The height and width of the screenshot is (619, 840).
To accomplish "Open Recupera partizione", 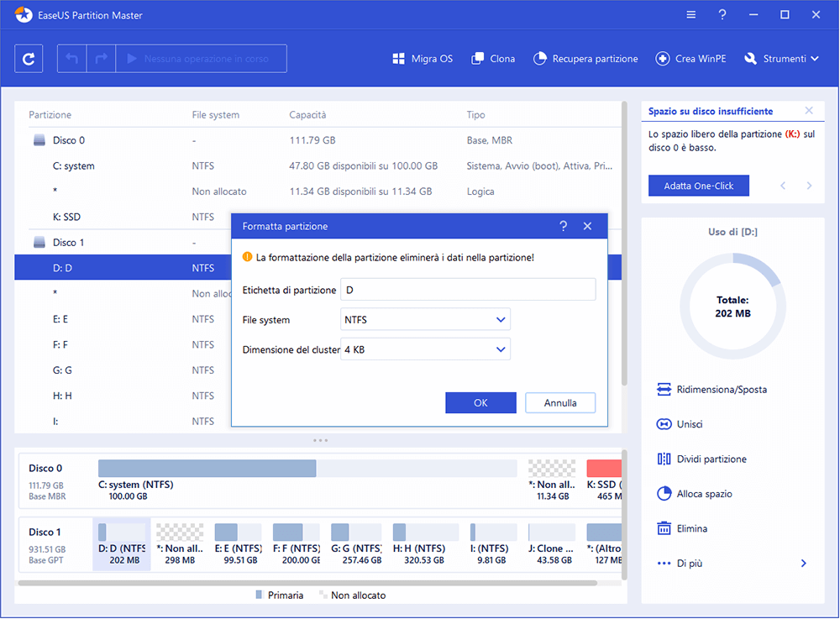I will (585, 58).
